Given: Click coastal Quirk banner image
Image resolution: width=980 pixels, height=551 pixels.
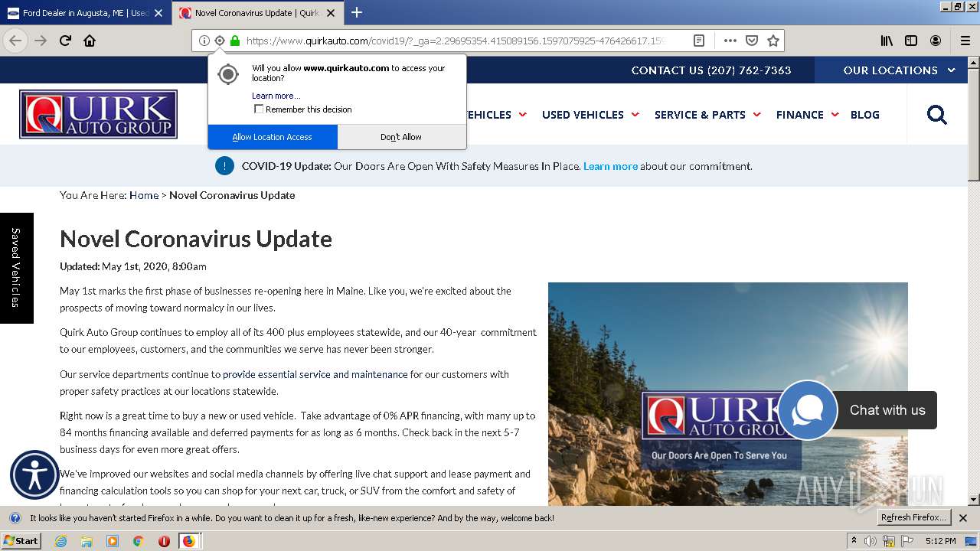Looking at the screenshot, I should [x=728, y=393].
